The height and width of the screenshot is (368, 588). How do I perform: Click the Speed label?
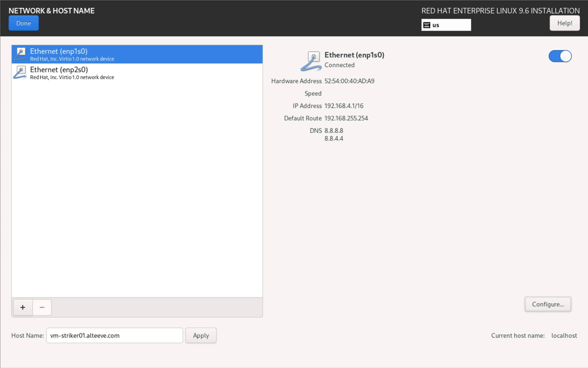(313, 94)
